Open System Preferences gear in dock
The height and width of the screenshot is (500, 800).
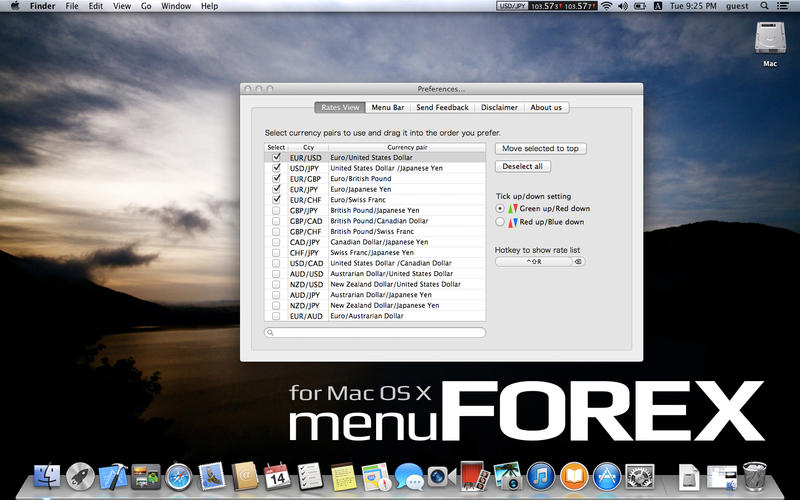pyautogui.click(x=639, y=477)
